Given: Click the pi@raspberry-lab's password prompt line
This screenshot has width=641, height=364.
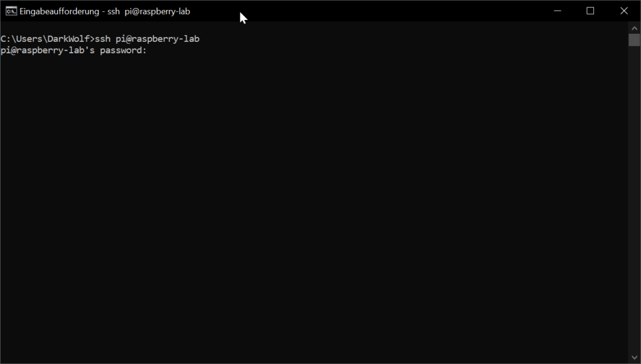Looking at the screenshot, I should [x=75, y=50].
